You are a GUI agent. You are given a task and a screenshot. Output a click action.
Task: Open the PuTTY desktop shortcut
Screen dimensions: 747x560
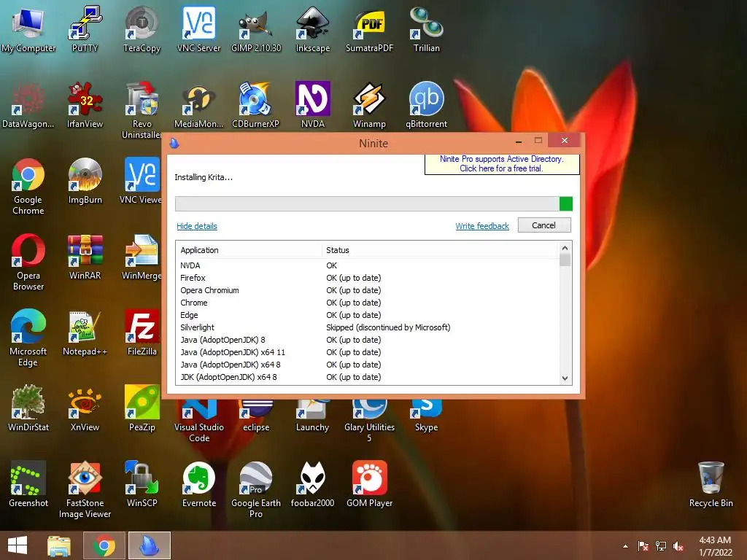[x=85, y=28]
